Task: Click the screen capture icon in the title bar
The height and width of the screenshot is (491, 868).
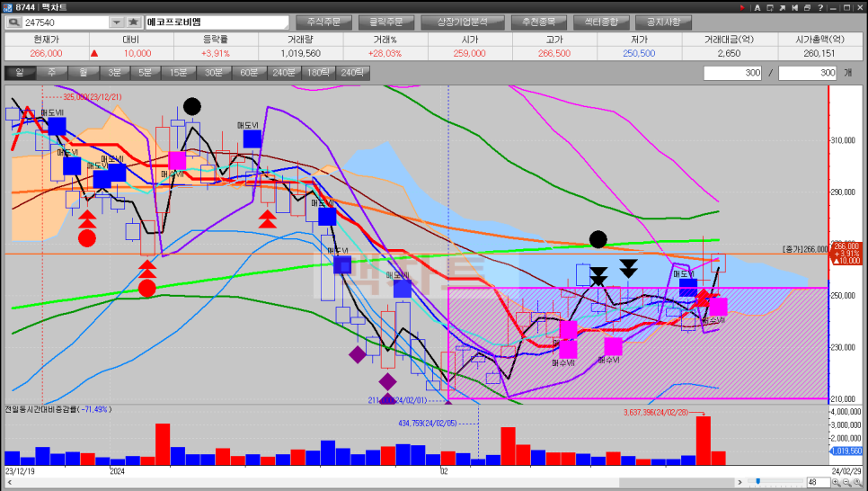Action: click(x=770, y=8)
